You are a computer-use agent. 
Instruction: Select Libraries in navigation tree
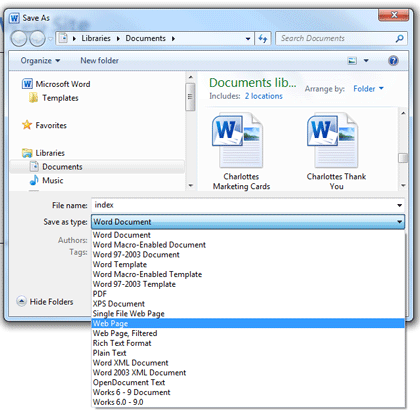click(x=50, y=153)
